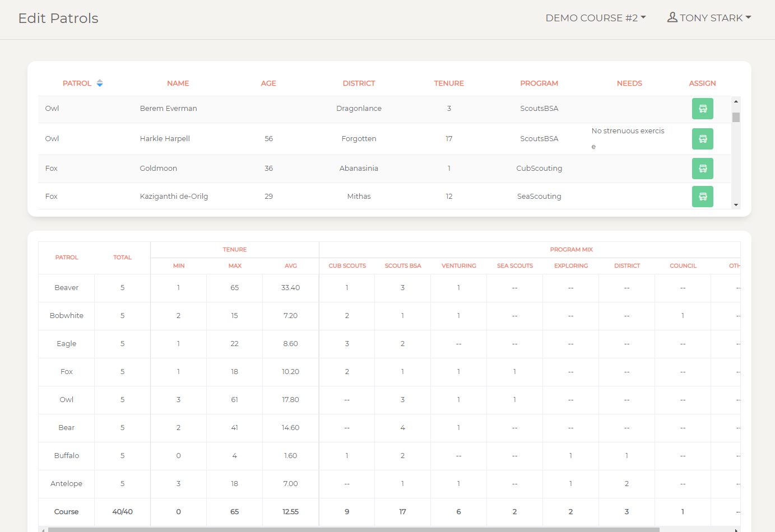Click the Edit Patrols page title

[58, 18]
